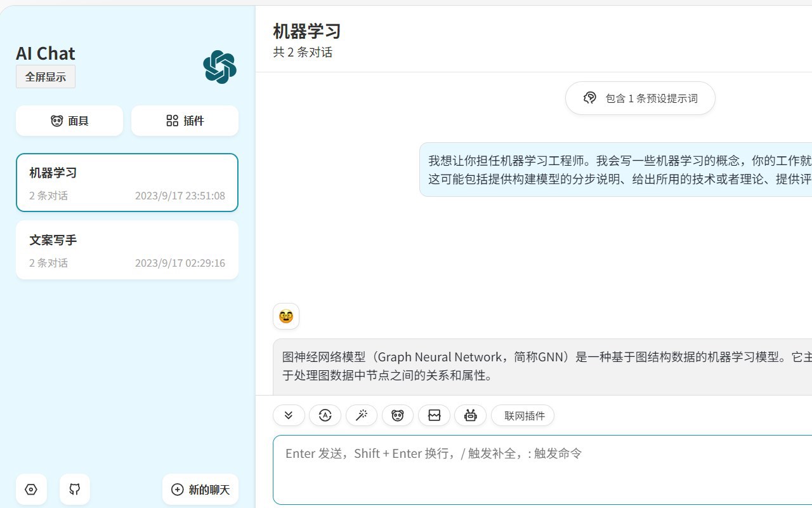Screen dimensions: 812x508
Task: Click the nerd-face assistant avatar
Action: (285, 316)
